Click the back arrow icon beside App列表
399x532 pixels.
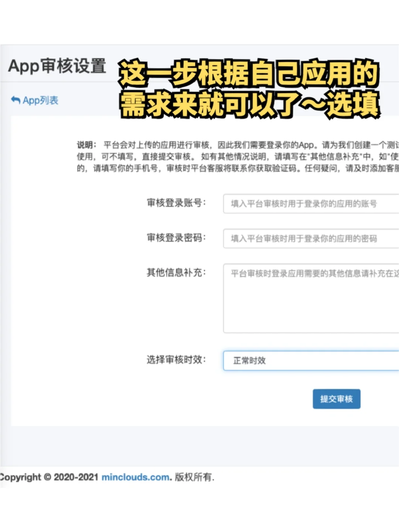[x=16, y=100]
